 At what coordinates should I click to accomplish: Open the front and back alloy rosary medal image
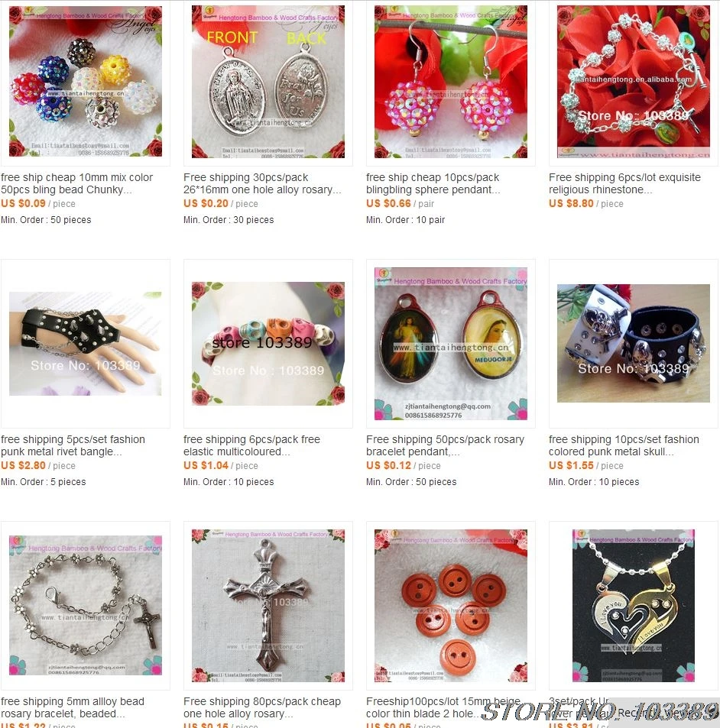(x=268, y=81)
